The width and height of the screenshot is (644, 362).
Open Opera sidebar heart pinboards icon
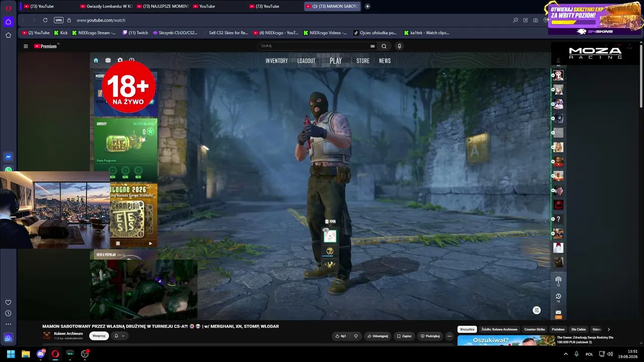[8, 303]
